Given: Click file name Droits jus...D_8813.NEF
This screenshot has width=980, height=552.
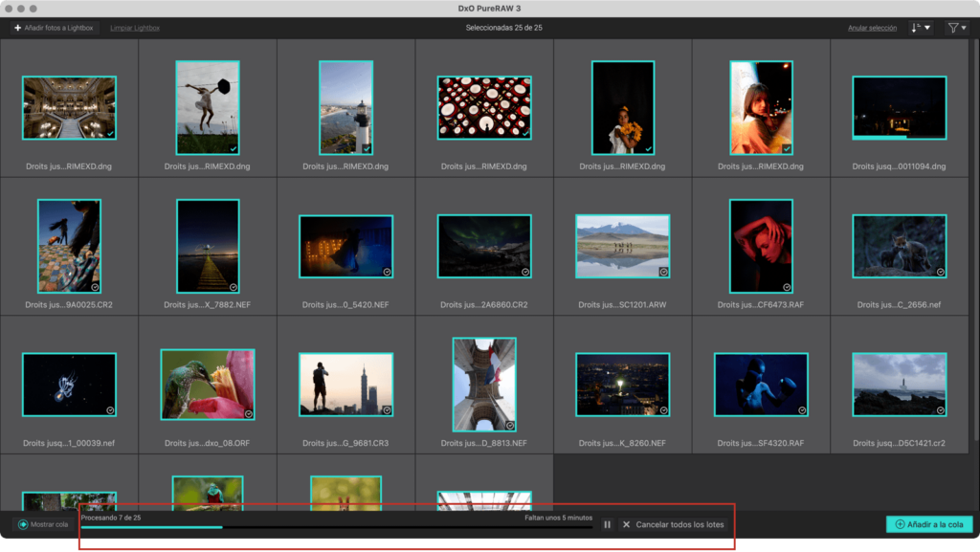Looking at the screenshot, I should (483, 443).
